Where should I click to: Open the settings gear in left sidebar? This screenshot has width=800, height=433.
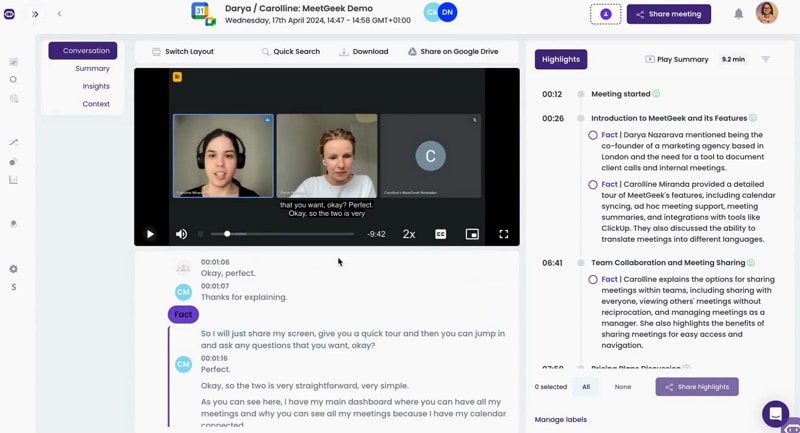point(14,269)
